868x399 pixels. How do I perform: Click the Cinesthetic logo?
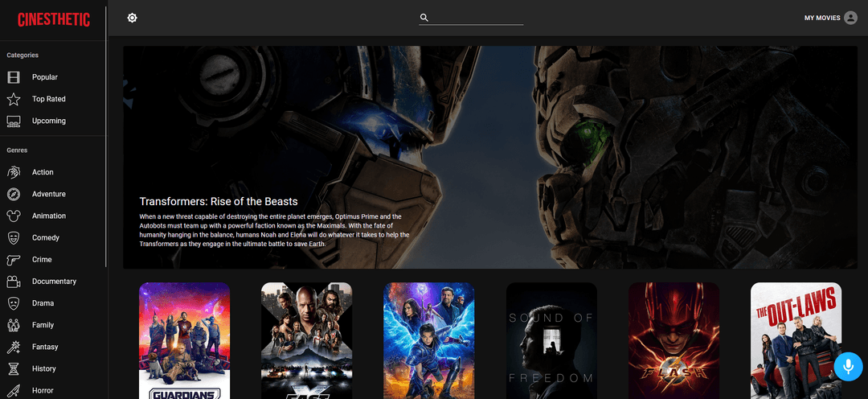pos(54,19)
